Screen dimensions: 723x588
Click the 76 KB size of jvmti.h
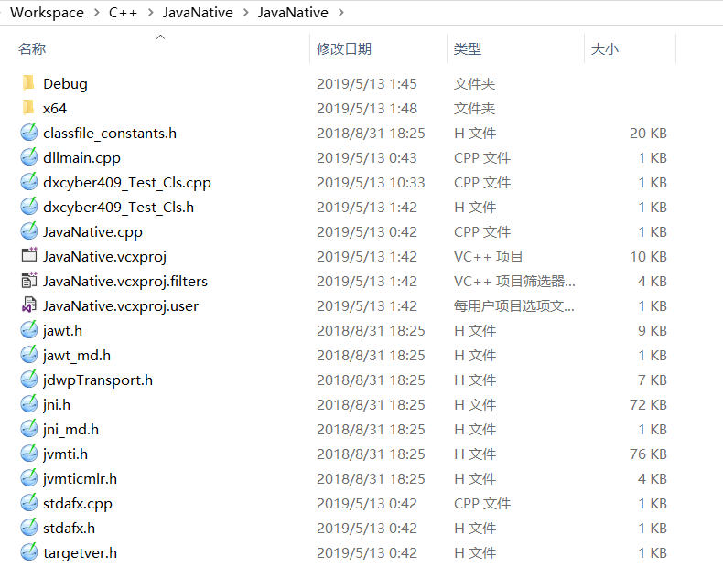tap(648, 454)
